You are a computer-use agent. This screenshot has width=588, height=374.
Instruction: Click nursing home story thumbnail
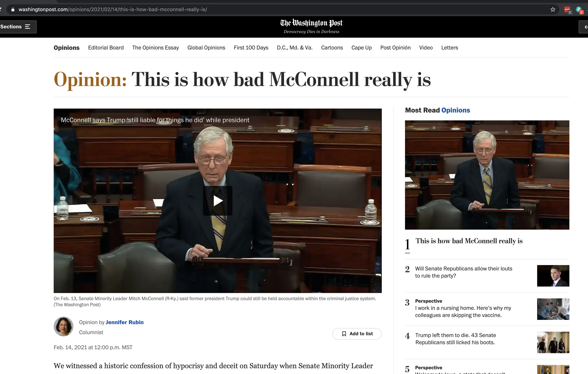point(553,309)
